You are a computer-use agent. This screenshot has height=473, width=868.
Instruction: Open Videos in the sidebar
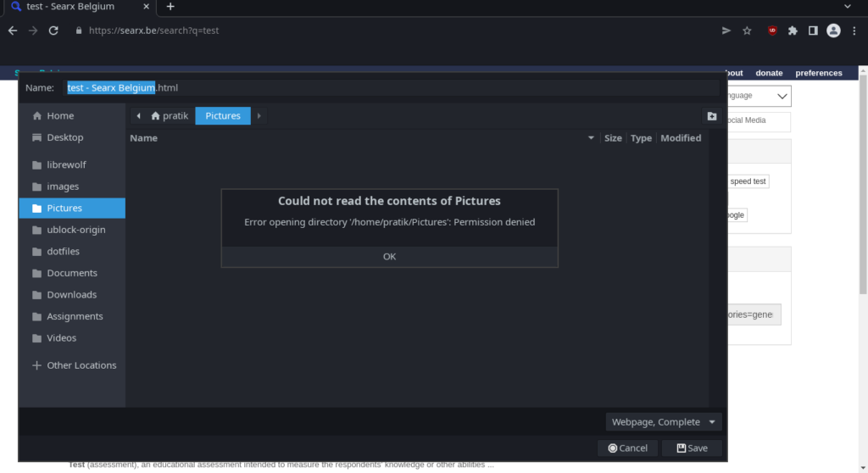[72, 337]
